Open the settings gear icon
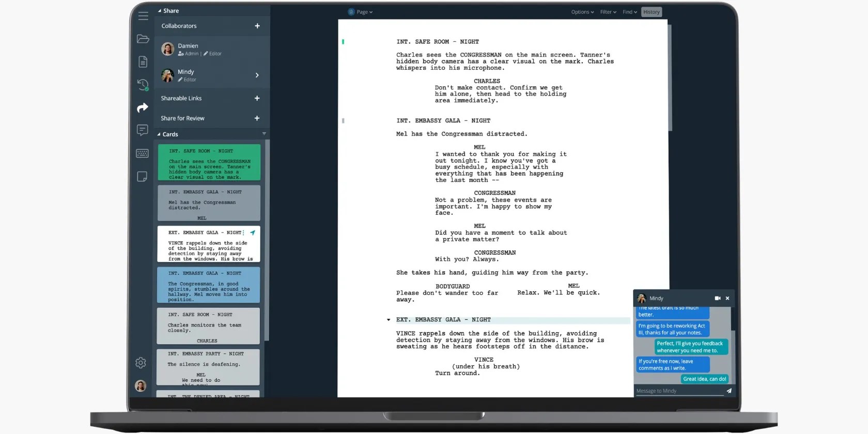This screenshot has height=434, width=868. click(141, 363)
